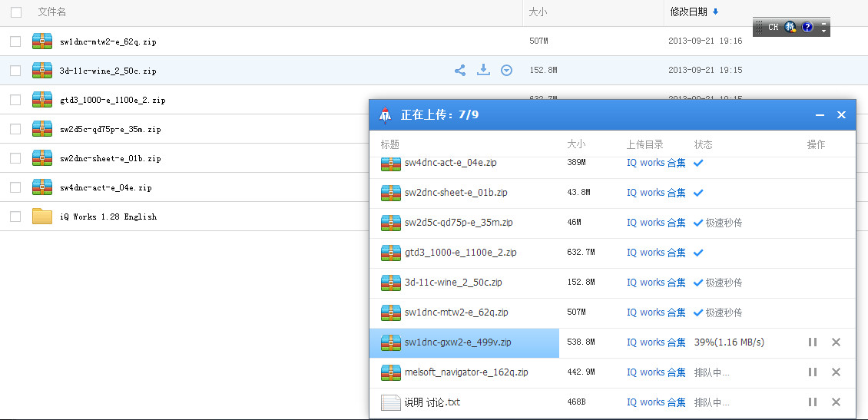The height and width of the screenshot is (420, 868).
Task: Toggle the select-all checkbox beside 文件名
Action: (16, 12)
